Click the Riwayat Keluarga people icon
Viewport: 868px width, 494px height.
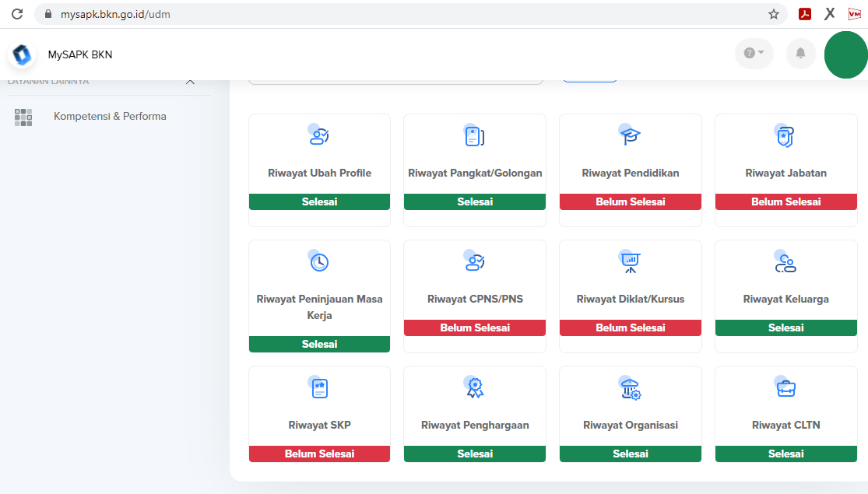point(785,261)
